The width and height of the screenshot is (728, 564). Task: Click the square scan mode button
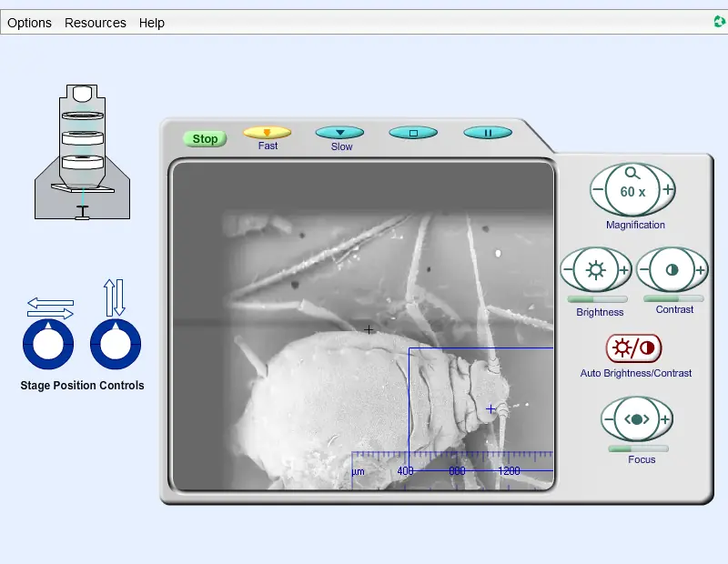(413, 133)
